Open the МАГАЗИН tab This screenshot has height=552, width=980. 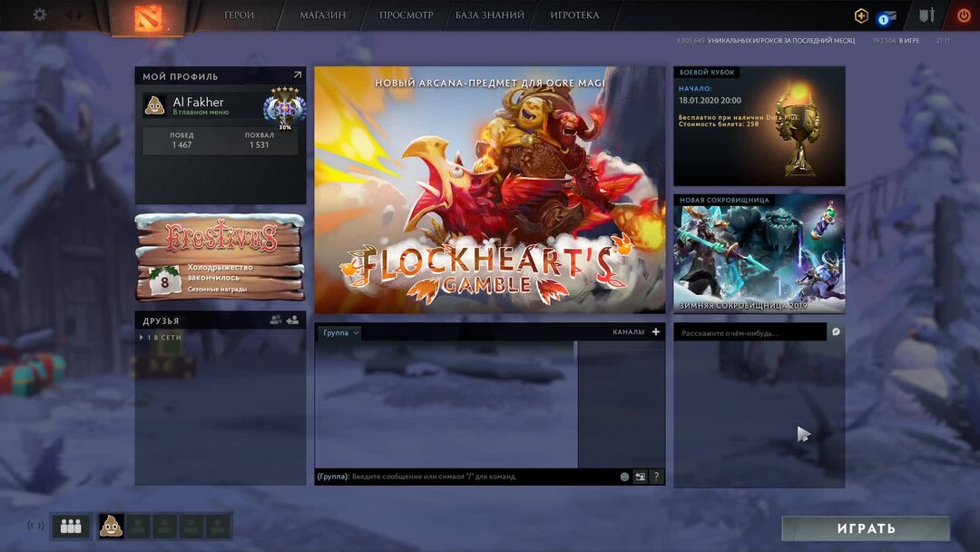point(322,15)
